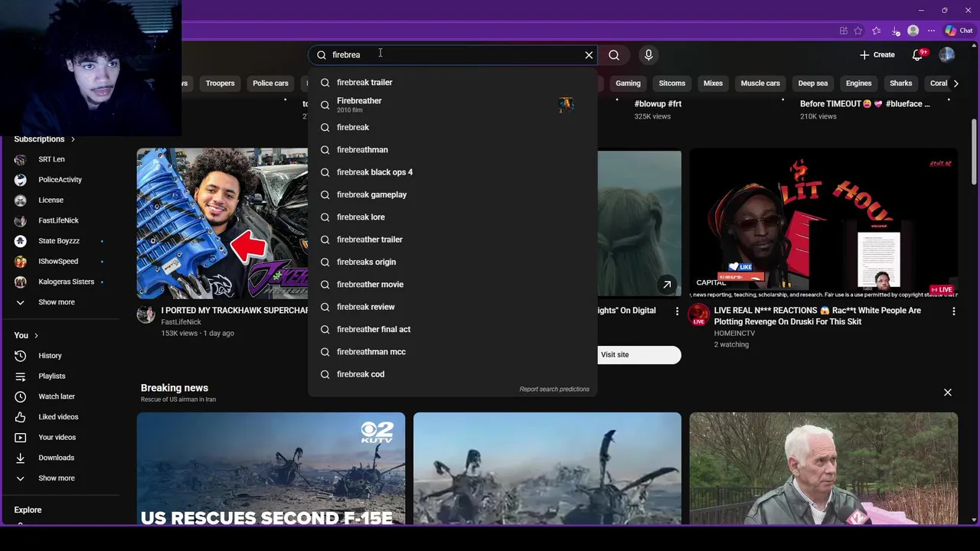The width and height of the screenshot is (980, 551).
Task: Clear the search box with X icon
Action: pos(589,55)
